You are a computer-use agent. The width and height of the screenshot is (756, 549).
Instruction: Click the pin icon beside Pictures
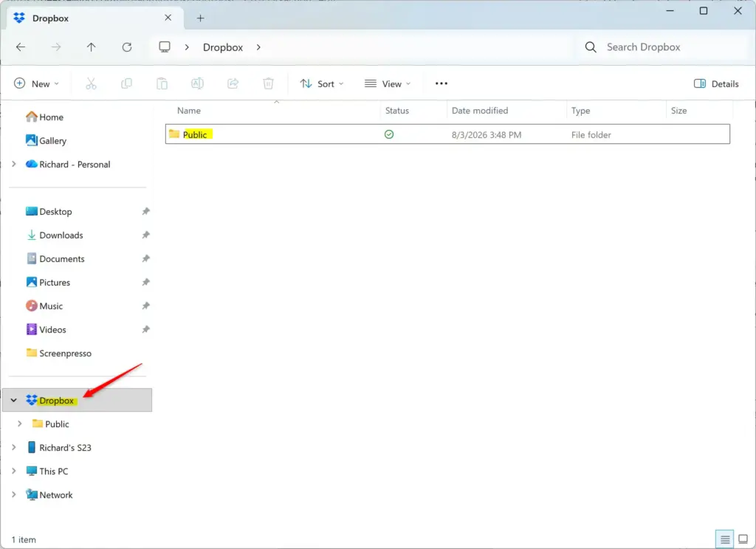[x=145, y=282]
